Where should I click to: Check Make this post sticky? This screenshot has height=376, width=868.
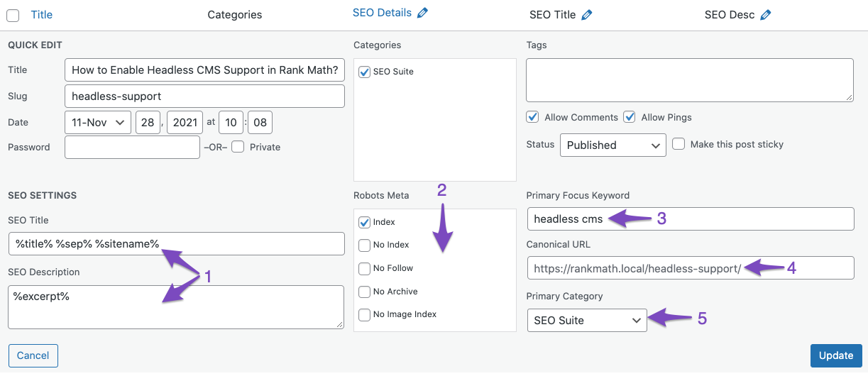coord(679,144)
